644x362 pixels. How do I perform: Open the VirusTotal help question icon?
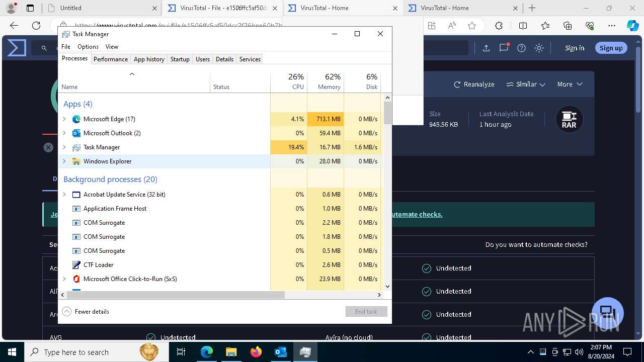coord(522,48)
